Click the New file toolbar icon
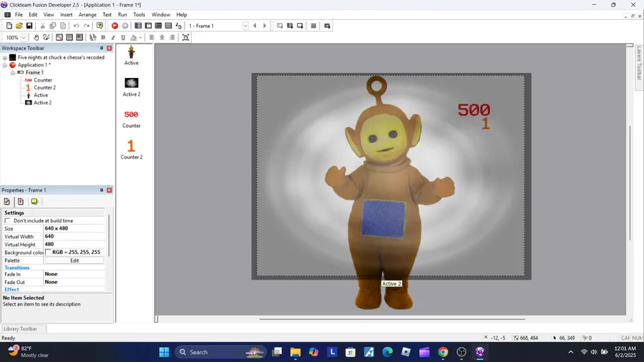Screen dimensions: 644x362 (9, 26)
